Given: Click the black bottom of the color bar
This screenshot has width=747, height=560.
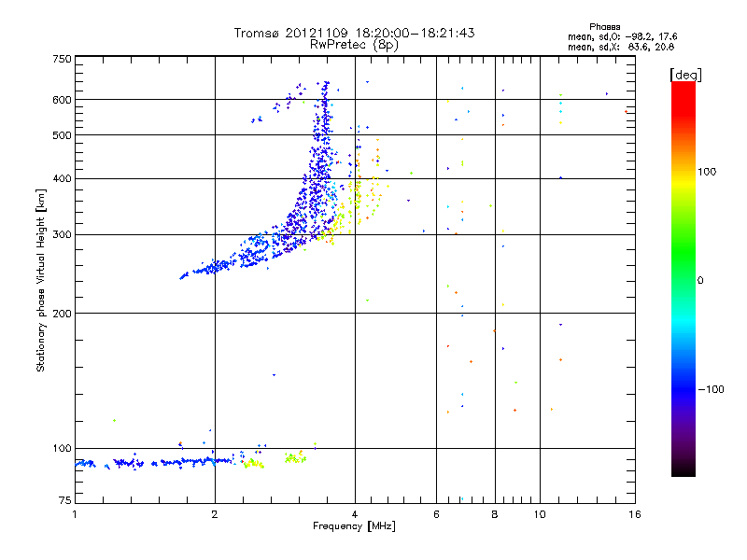Looking at the screenshot, I should [x=684, y=469].
